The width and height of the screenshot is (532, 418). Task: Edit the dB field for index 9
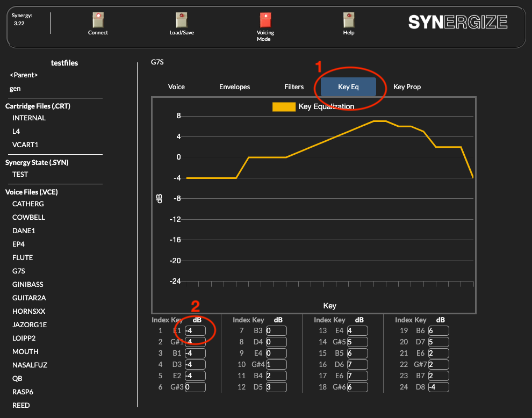(x=276, y=353)
